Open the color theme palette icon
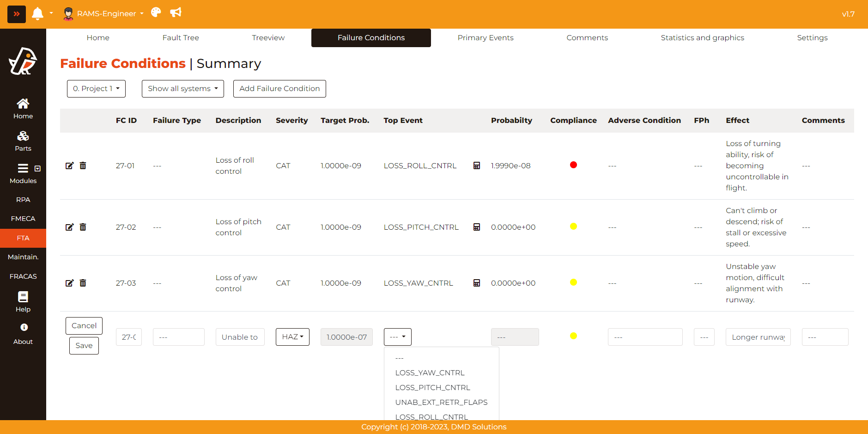 [x=156, y=12]
